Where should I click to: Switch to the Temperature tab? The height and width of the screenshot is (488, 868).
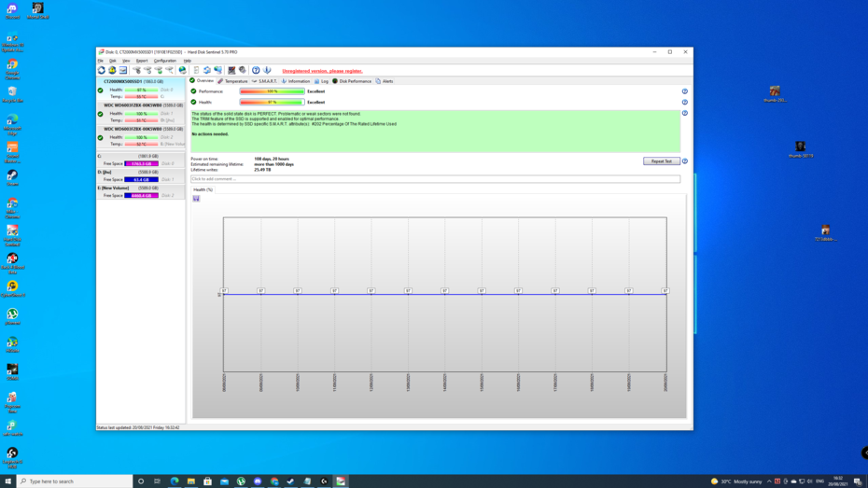tap(233, 81)
